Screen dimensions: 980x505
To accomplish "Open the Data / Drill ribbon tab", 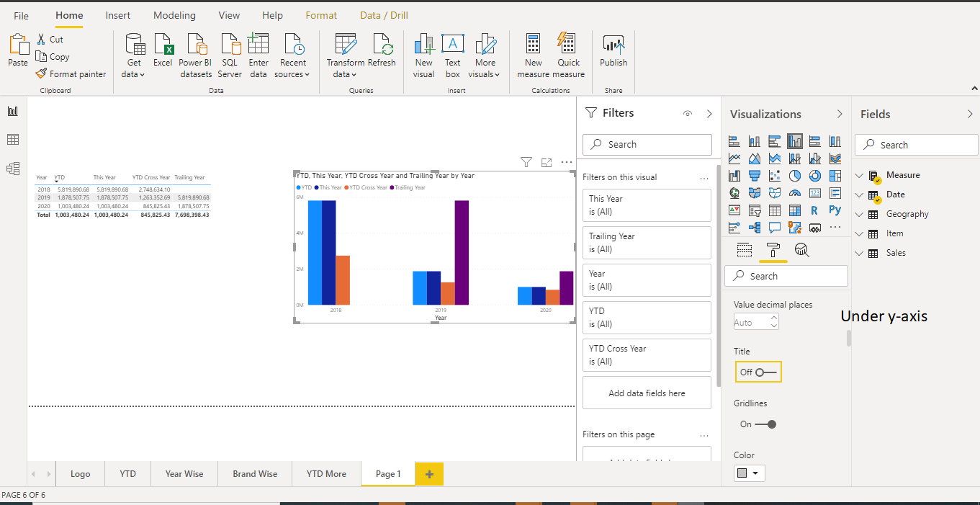I will (384, 15).
